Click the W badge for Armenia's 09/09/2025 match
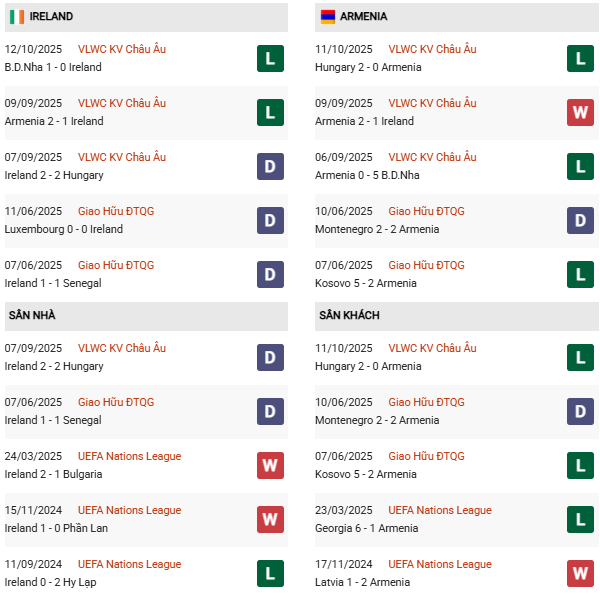 coord(580,113)
